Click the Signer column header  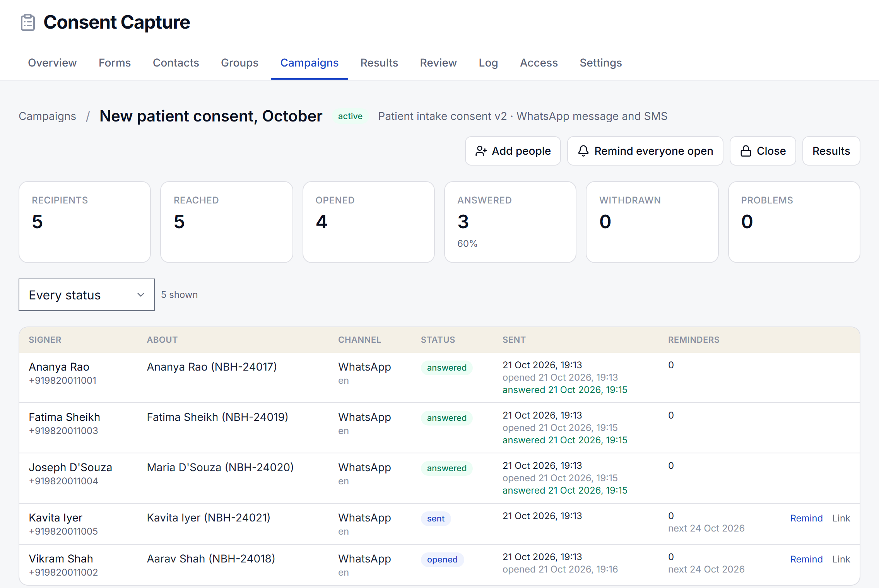[45, 340]
